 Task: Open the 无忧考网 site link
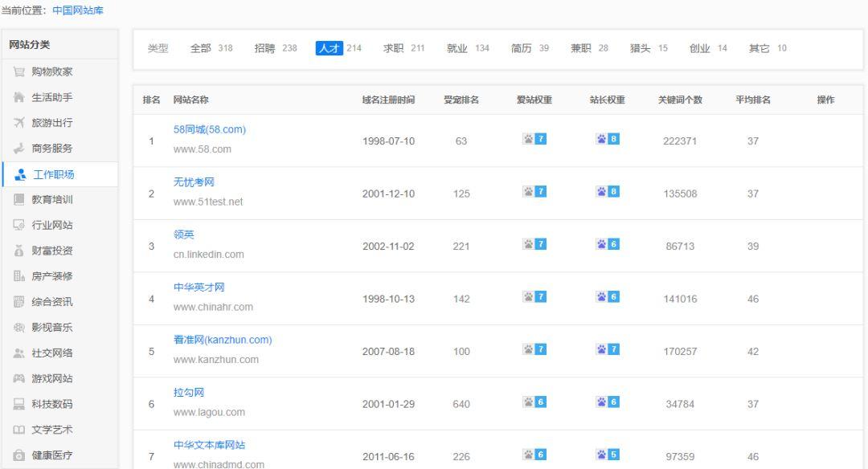coord(194,182)
